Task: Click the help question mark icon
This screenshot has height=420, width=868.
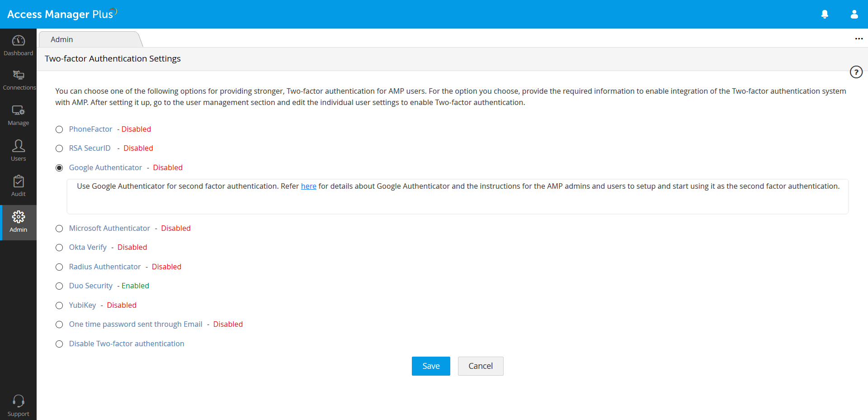Action: click(x=856, y=72)
